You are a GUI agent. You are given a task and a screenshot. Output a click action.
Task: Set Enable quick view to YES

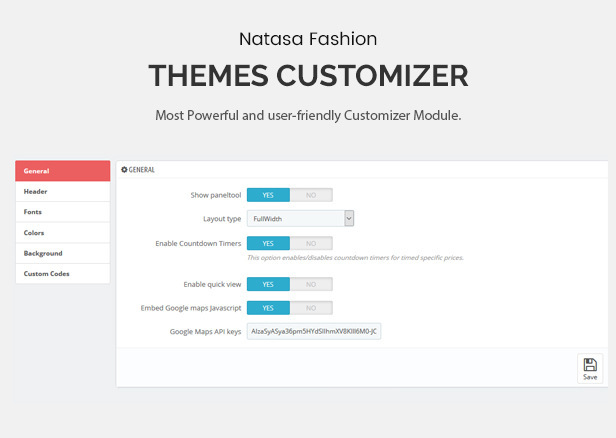coord(268,284)
